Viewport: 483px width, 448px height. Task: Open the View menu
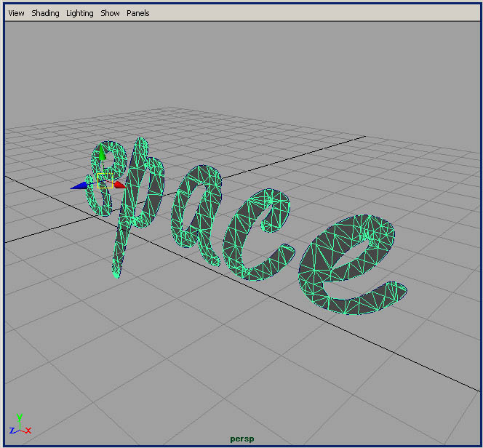[16, 13]
